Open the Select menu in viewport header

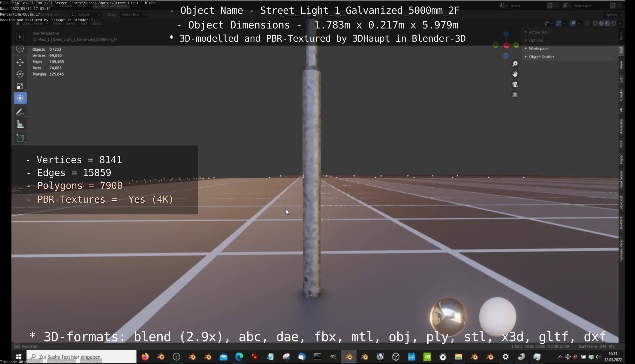[x=71, y=23]
